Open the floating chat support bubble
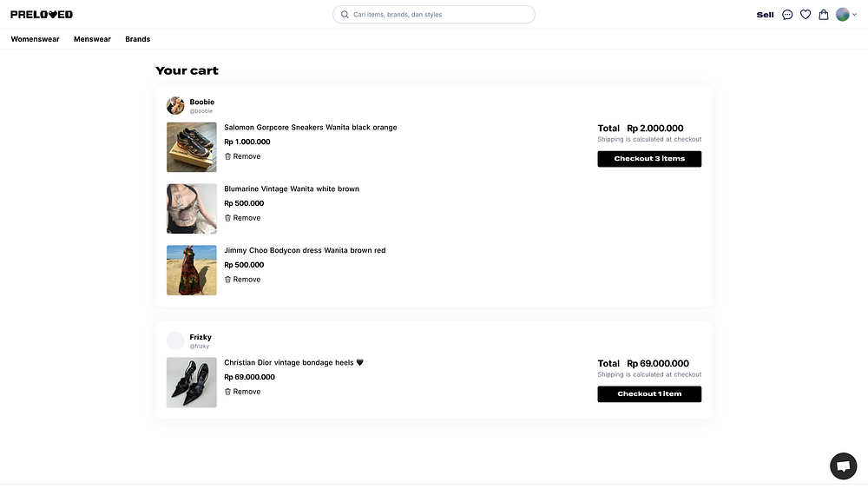Viewport: 868px width, 489px height. click(843, 466)
